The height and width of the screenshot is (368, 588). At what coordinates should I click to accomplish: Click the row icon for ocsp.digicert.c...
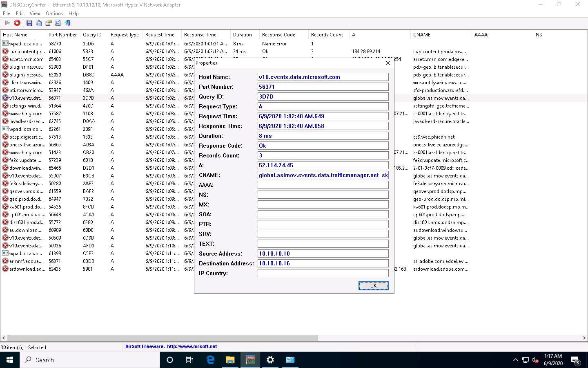(x=5, y=137)
